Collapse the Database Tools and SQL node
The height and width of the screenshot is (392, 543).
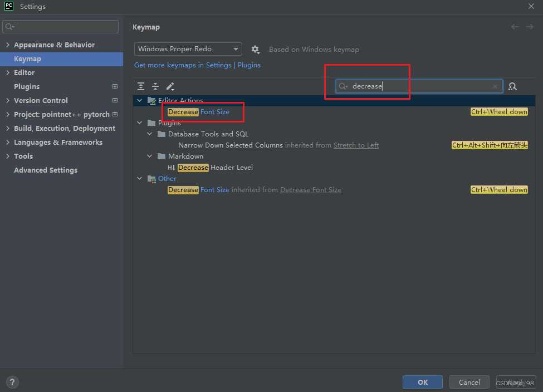pyautogui.click(x=150, y=134)
